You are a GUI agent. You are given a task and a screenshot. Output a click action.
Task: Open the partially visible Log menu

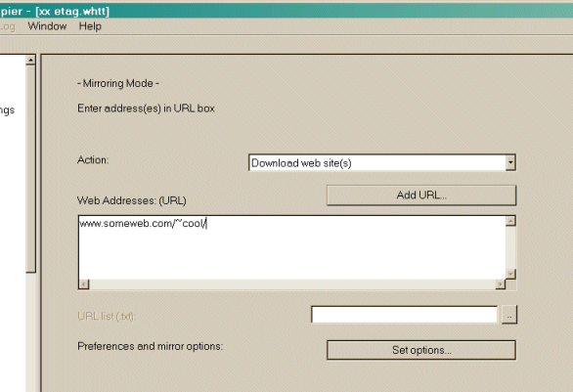[7, 26]
